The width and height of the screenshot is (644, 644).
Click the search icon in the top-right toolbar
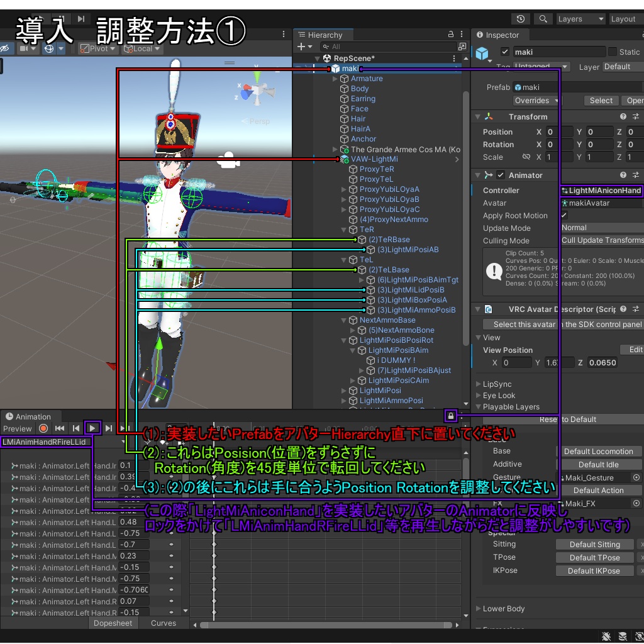click(x=544, y=18)
